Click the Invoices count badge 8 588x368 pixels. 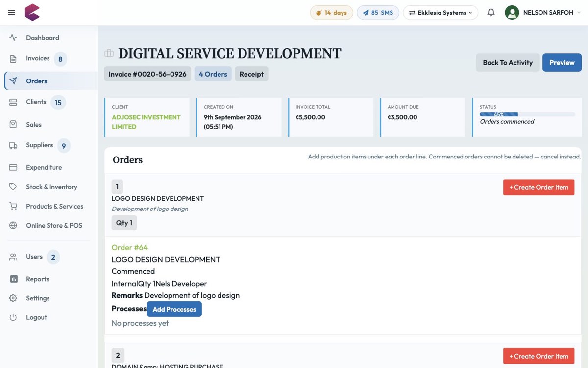60,59
